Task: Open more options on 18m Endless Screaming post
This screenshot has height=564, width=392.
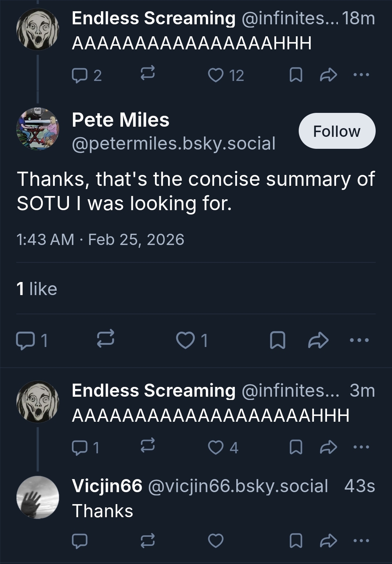Action: click(361, 75)
